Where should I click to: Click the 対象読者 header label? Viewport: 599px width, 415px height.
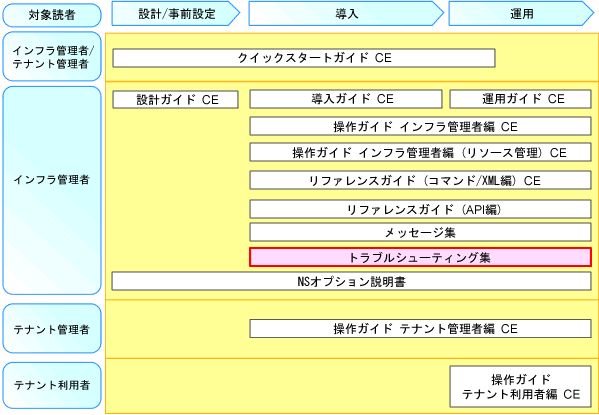(x=52, y=15)
